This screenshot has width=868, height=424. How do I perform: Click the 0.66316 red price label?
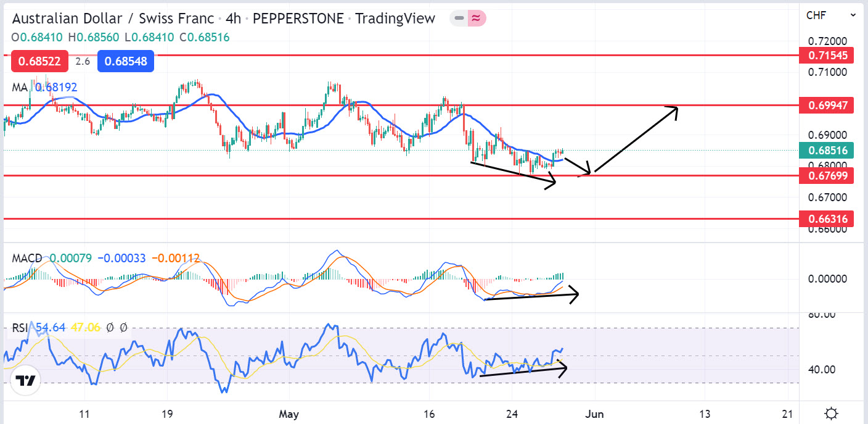[827, 218]
